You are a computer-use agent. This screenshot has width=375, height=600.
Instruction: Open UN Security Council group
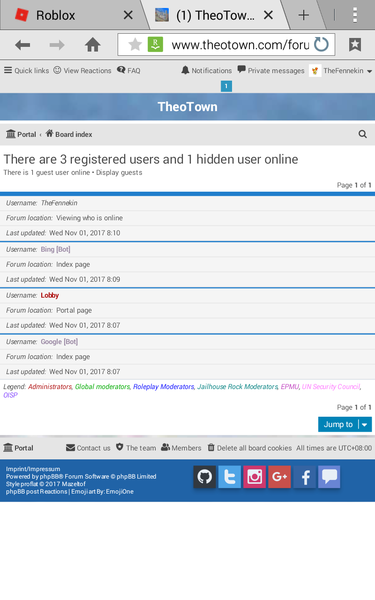331,387
